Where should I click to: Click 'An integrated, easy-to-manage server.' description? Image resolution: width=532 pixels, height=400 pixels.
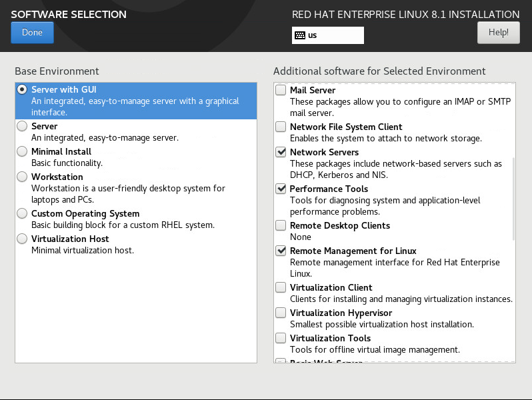105,138
